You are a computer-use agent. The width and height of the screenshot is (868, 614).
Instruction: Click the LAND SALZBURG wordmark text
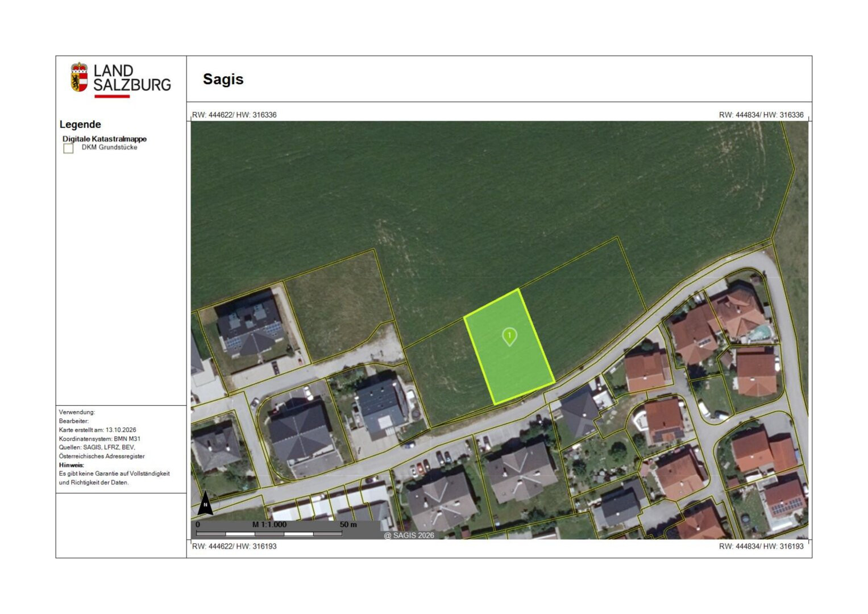pyautogui.click(x=132, y=78)
